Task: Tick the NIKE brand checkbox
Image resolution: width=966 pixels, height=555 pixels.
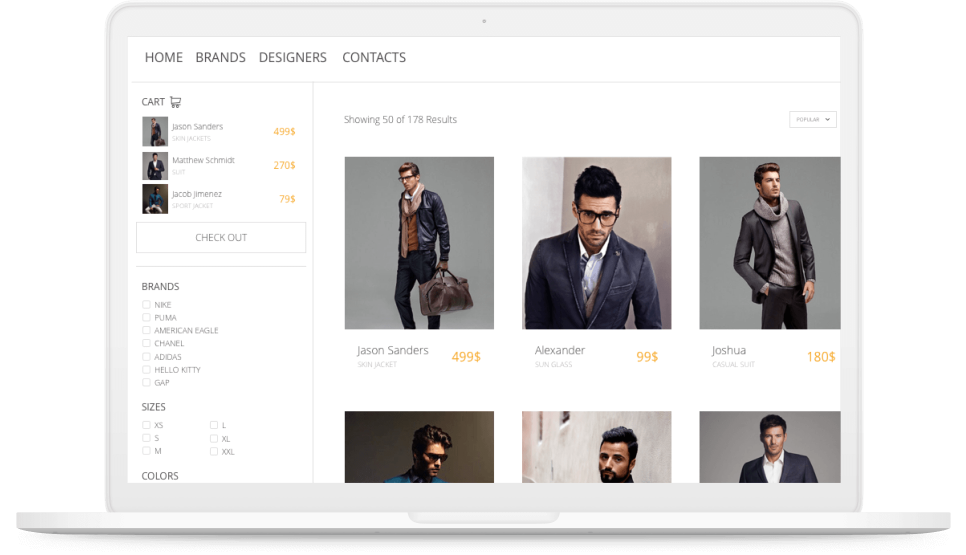Action: [146, 304]
